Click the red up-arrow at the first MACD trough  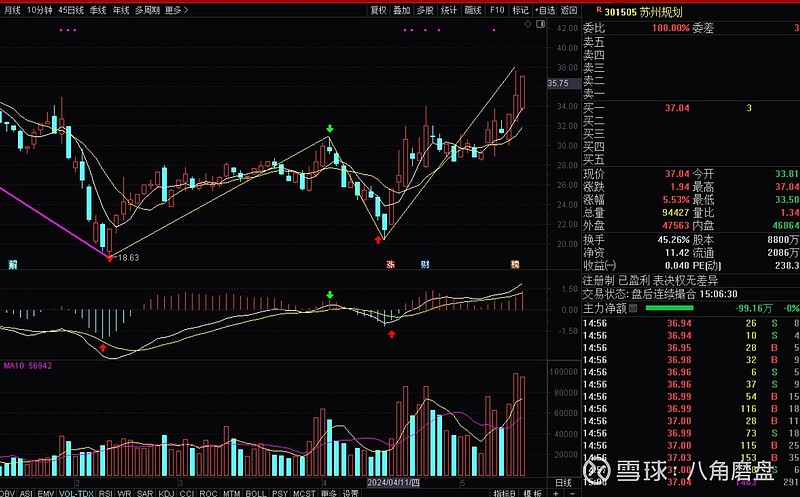click(103, 347)
